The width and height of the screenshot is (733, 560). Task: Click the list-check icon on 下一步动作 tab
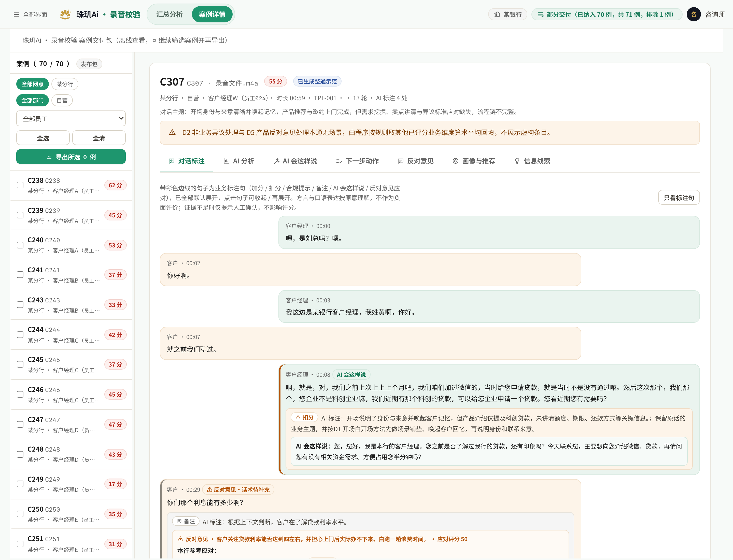[339, 161]
